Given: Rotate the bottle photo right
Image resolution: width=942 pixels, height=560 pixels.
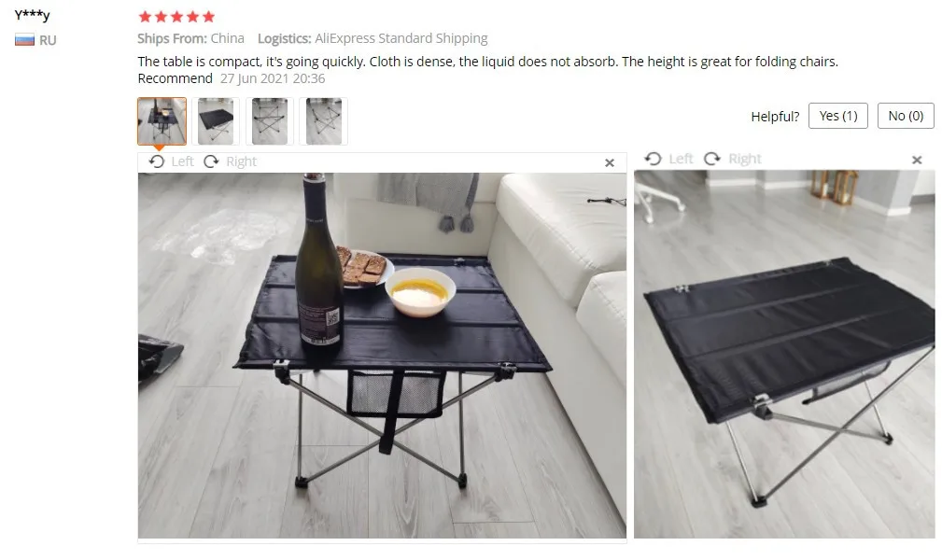Looking at the screenshot, I should point(230,161).
